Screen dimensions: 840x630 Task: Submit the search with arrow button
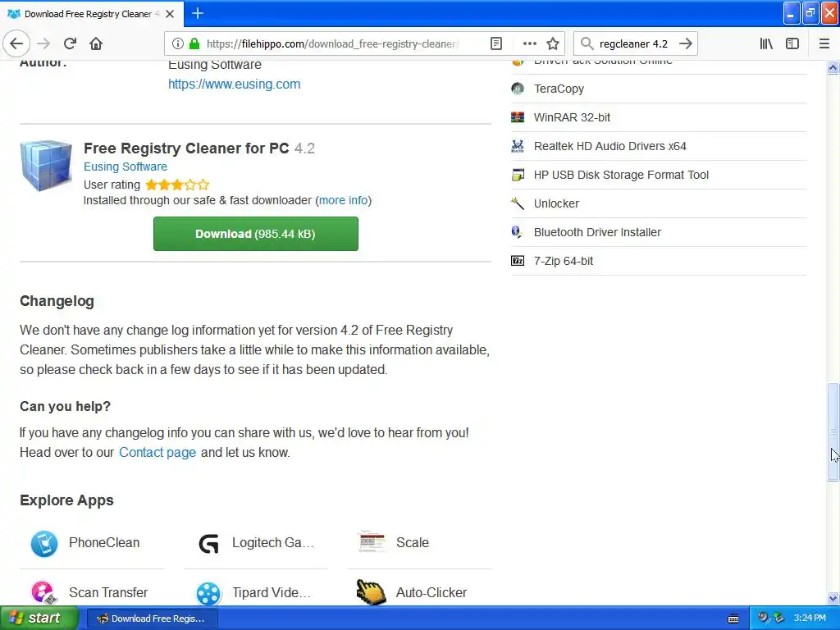click(x=685, y=43)
